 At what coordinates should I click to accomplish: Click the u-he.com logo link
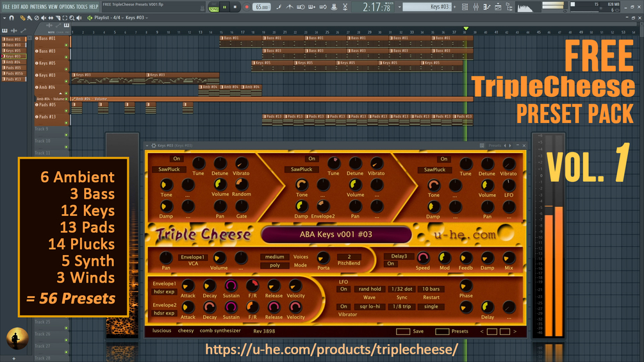465,234
